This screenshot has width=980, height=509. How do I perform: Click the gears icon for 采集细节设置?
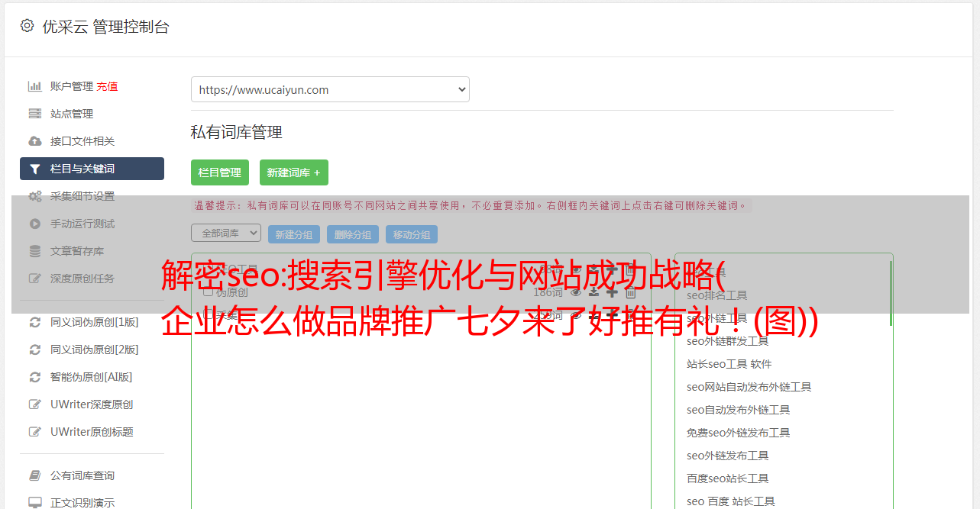pyautogui.click(x=35, y=196)
